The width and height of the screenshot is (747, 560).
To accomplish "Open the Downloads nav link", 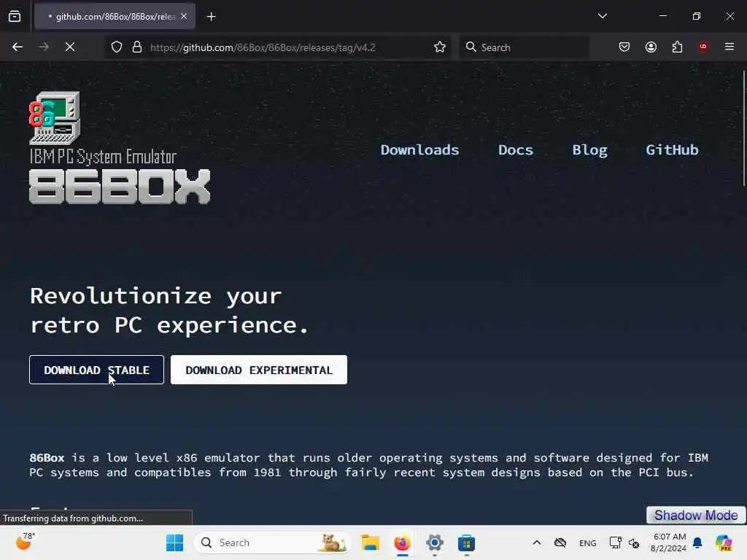I will (x=419, y=150).
